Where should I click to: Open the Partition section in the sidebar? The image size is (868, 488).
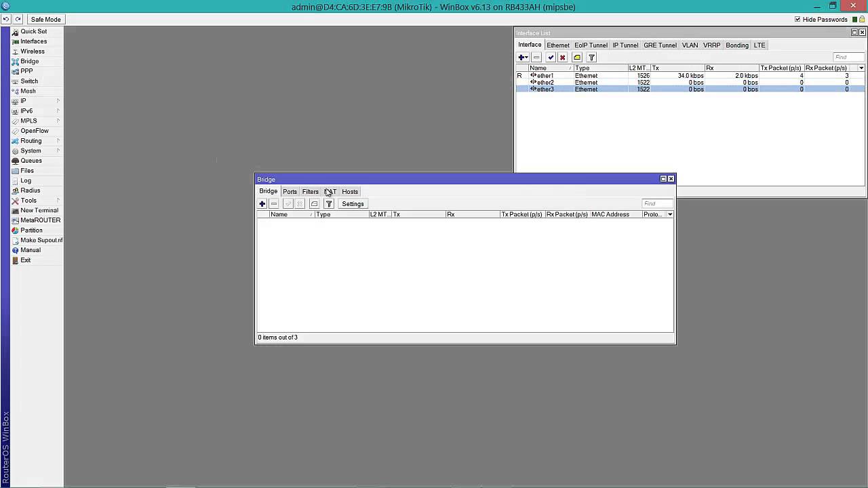[x=31, y=230]
